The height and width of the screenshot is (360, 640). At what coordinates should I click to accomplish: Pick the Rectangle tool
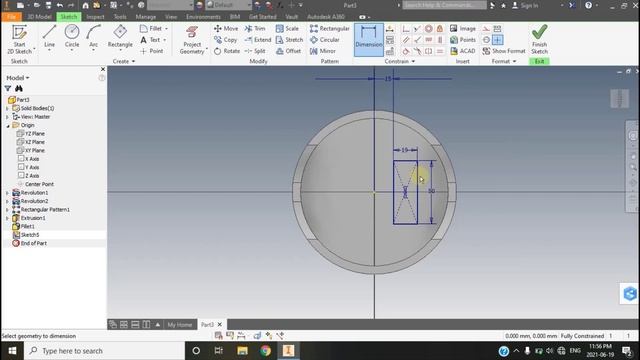[120, 37]
